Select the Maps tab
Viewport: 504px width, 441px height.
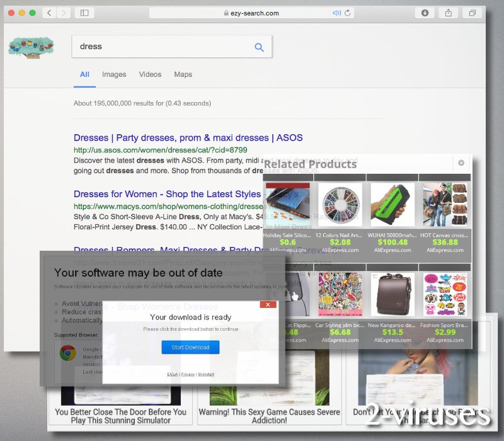pyautogui.click(x=183, y=74)
